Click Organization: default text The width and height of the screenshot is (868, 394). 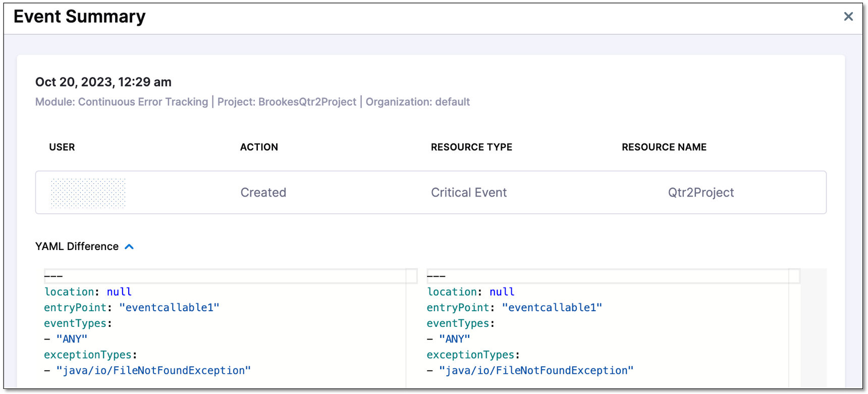click(418, 102)
